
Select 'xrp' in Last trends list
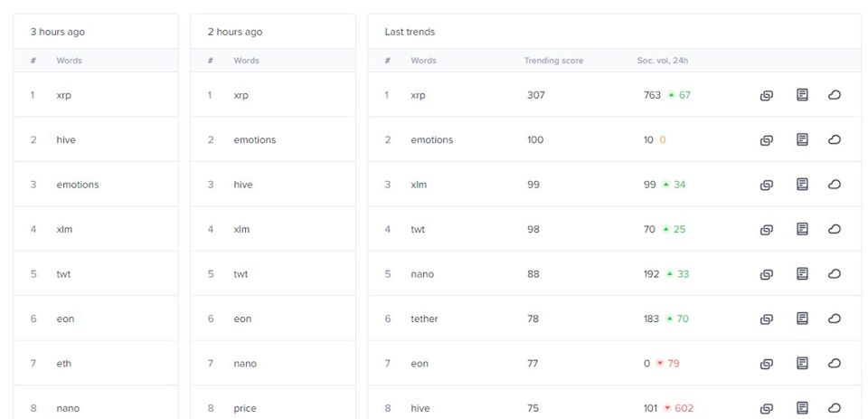tap(418, 95)
